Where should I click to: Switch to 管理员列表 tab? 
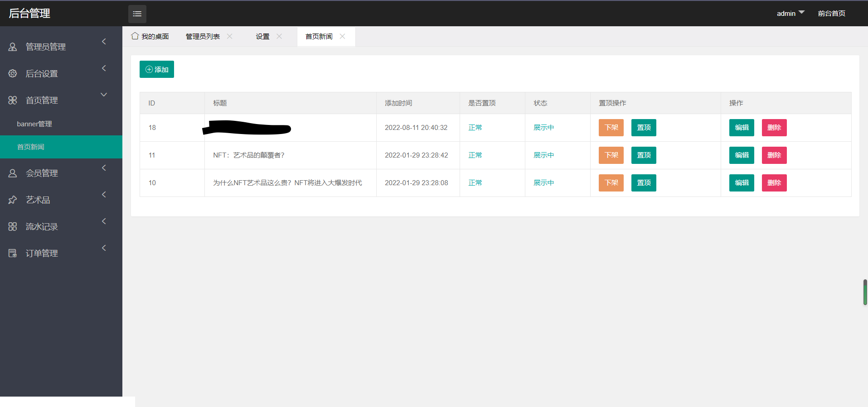point(203,36)
